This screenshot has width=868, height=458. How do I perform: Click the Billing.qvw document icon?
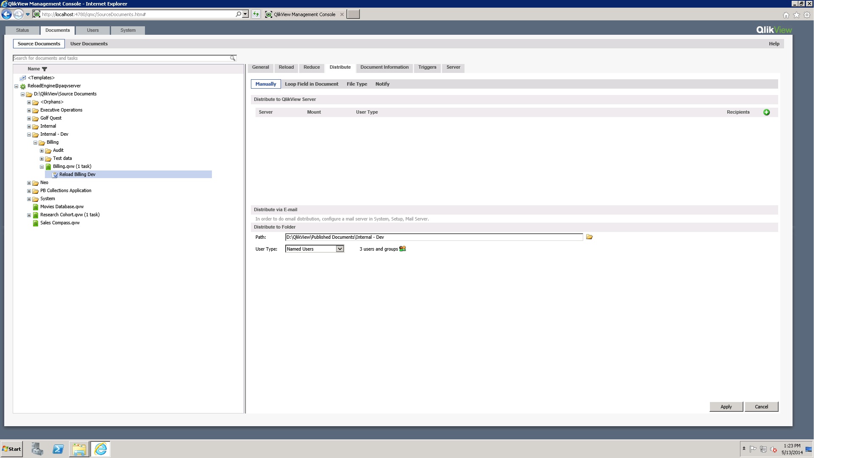point(48,167)
